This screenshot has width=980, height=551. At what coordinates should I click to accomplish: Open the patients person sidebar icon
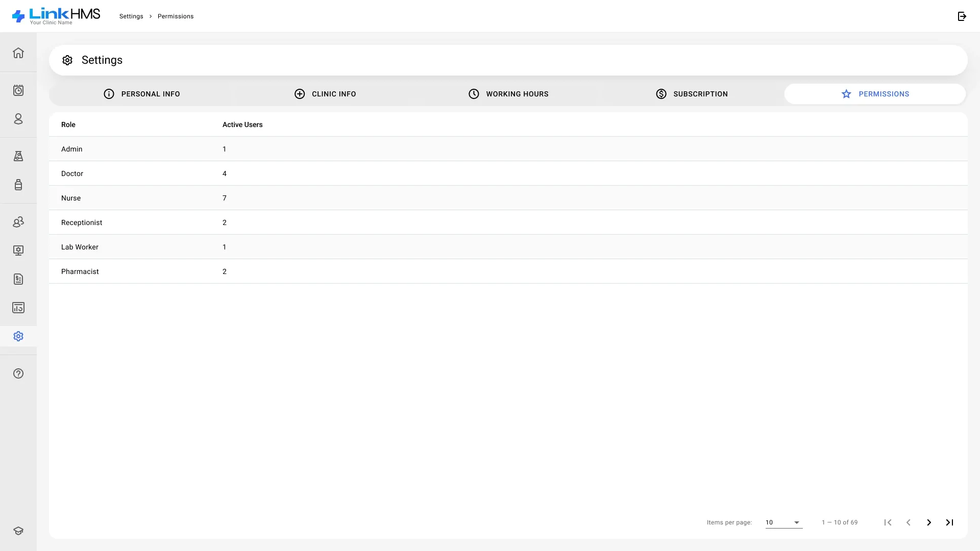point(18,119)
